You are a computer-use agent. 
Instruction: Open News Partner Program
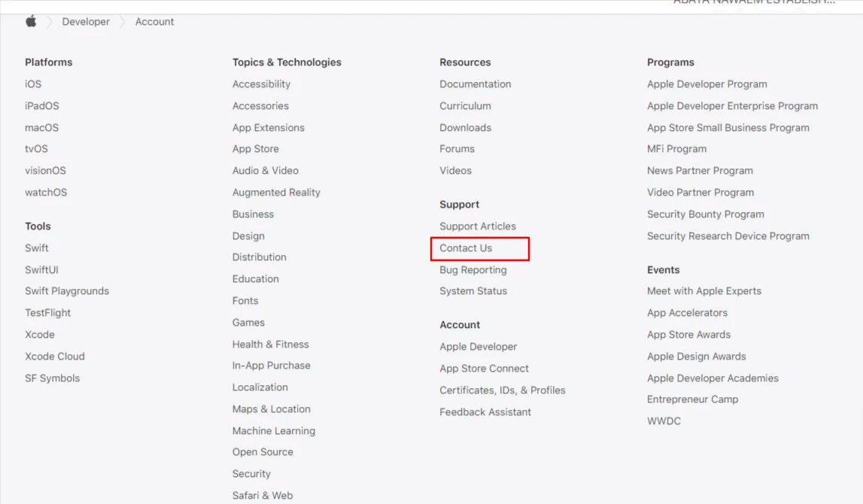[x=700, y=171]
